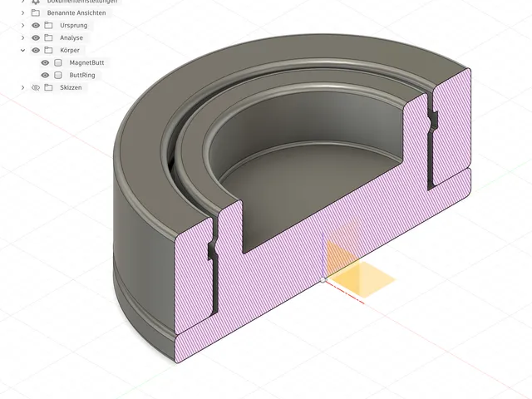
Task: Click the Ursprung folder icon
Action: pyautogui.click(x=48, y=26)
